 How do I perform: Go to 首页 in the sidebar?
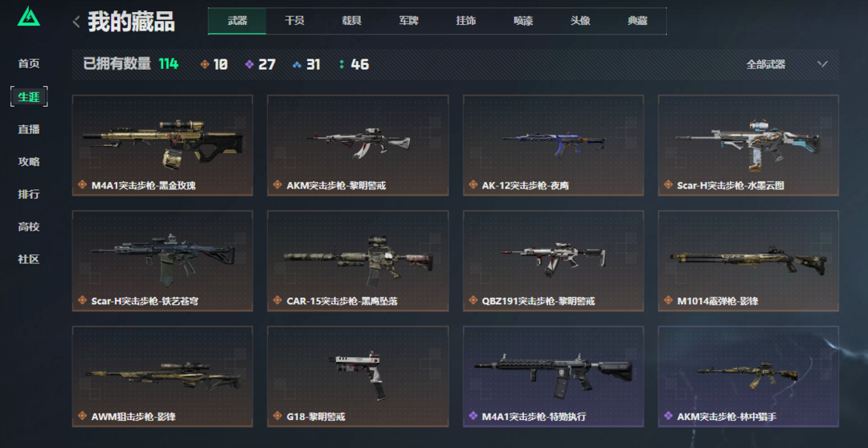pyautogui.click(x=29, y=63)
